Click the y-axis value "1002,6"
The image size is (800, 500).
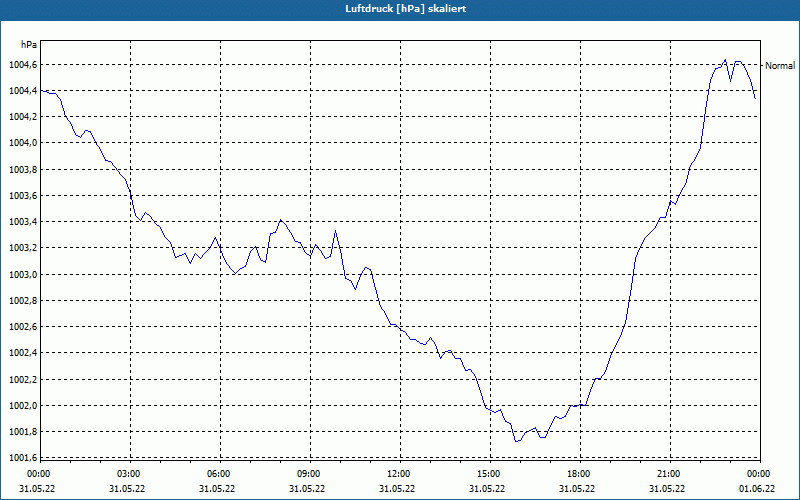[x=23, y=327]
